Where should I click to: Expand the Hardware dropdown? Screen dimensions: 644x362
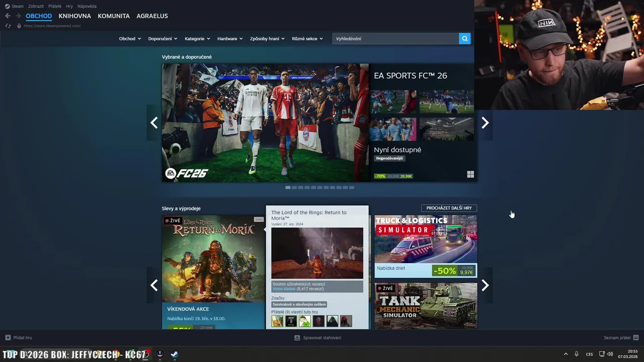tap(230, 38)
